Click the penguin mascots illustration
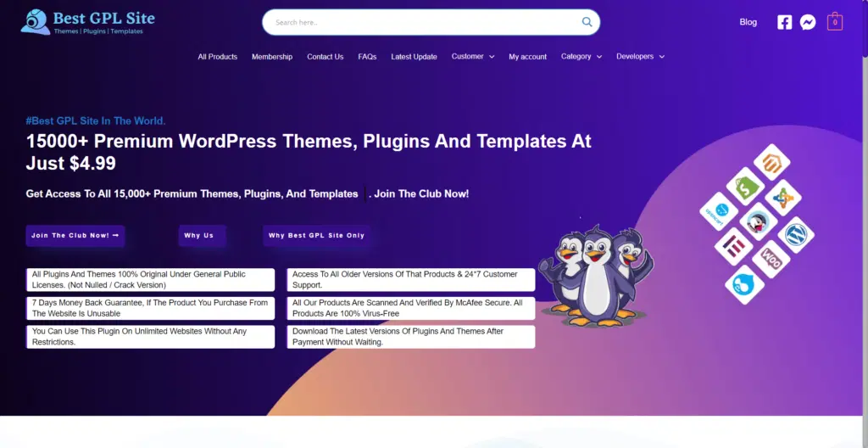 click(596, 276)
